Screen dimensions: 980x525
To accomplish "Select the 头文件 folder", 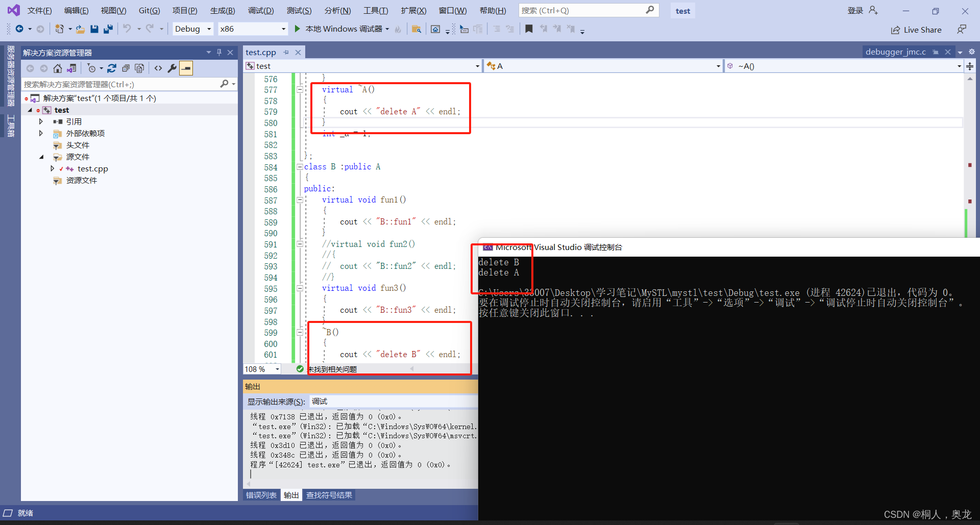I will point(78,145).
